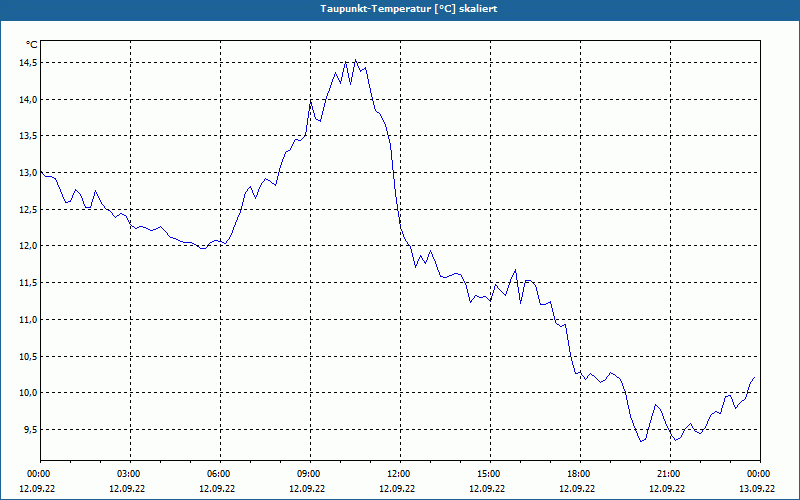Select the '10,5' y-axis label

tap(28, 356)
